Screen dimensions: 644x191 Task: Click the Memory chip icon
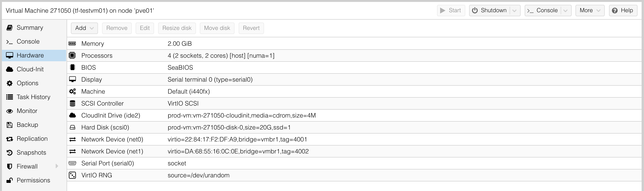click(72, 44)
